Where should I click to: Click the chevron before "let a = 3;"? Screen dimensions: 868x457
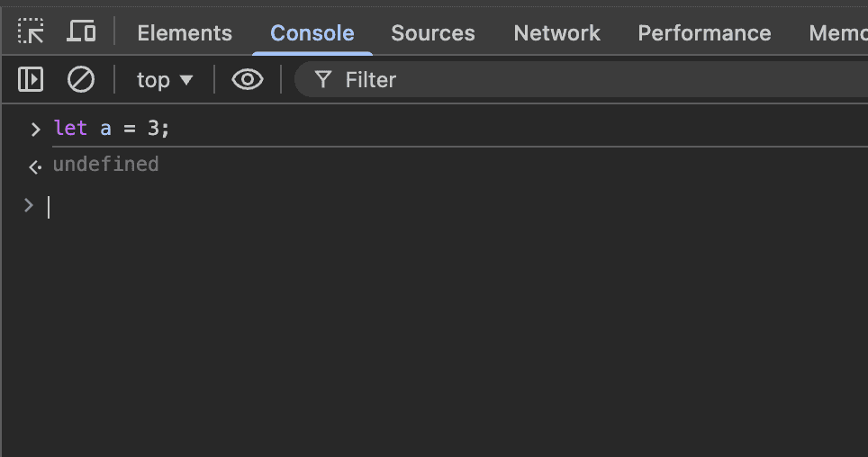tap(35, 129)
